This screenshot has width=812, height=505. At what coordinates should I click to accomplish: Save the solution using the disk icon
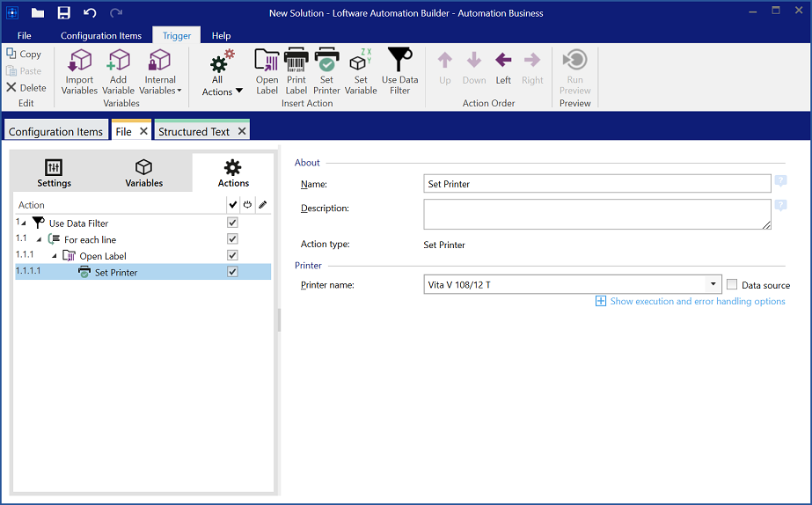[63, 13]
